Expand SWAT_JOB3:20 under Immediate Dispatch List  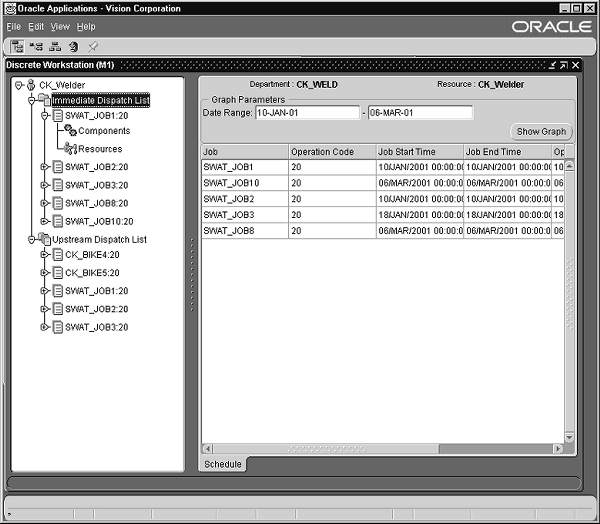(x=44, y=185)
